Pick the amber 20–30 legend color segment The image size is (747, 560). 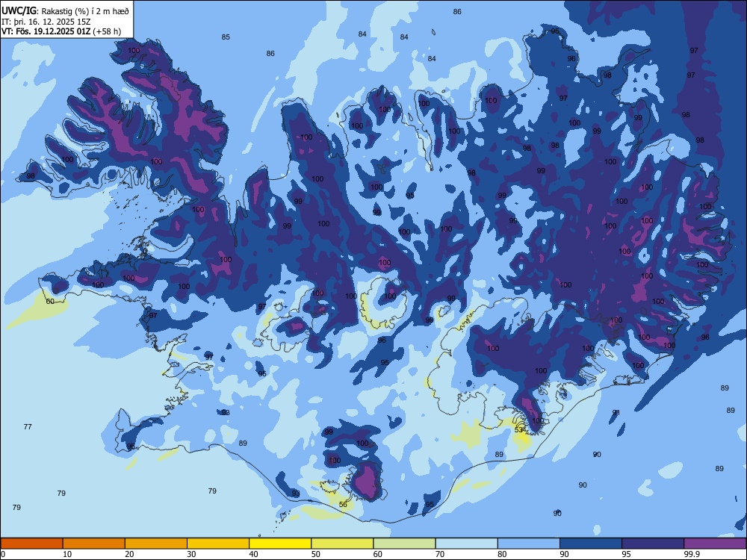pos(156,544)
